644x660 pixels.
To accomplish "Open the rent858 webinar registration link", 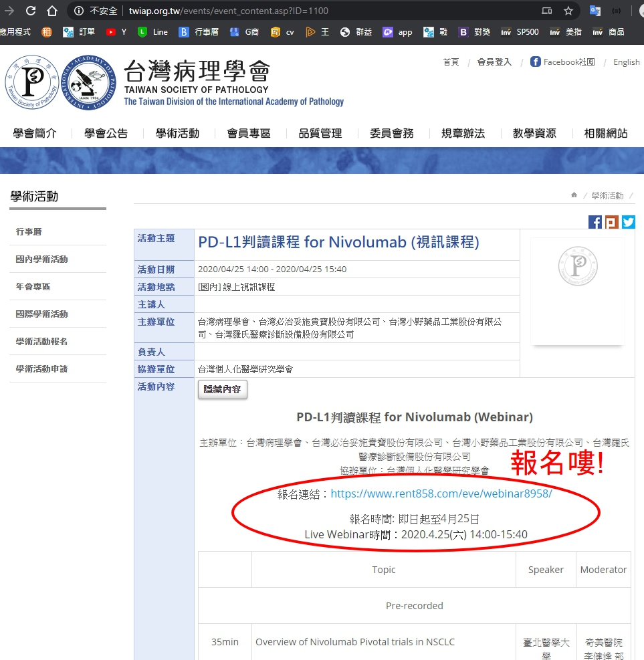I will tap(441, 493).
